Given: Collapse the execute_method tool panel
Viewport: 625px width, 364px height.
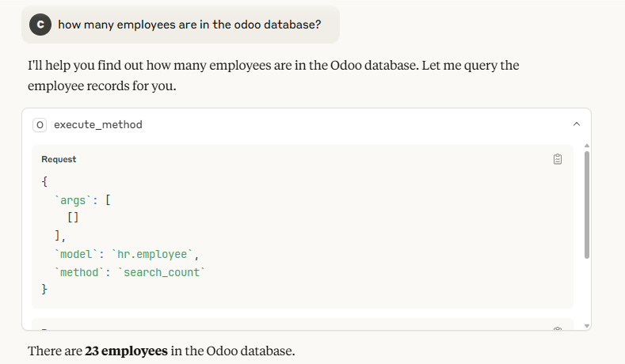Looking at the screenshot, I should pyautogui.click(x=577, y=124).
